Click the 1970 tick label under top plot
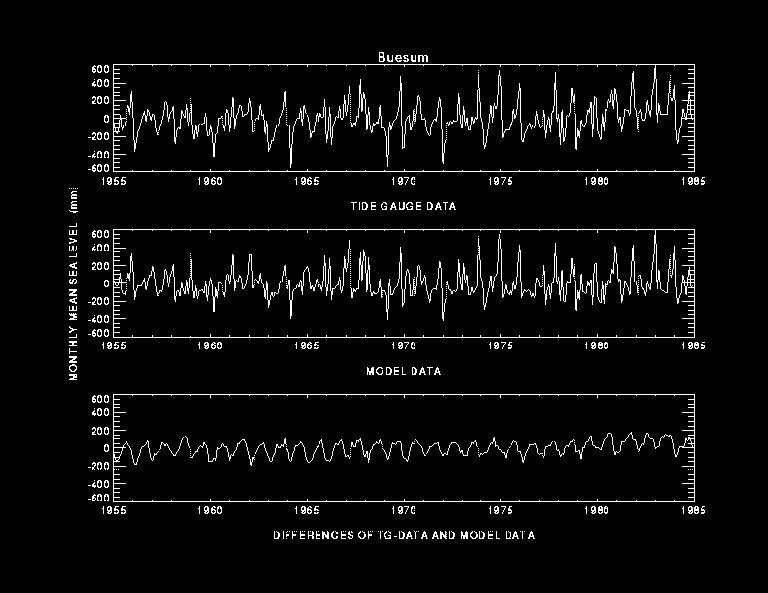768x593 pixels. pyautogui.click(x=403, y=181)
